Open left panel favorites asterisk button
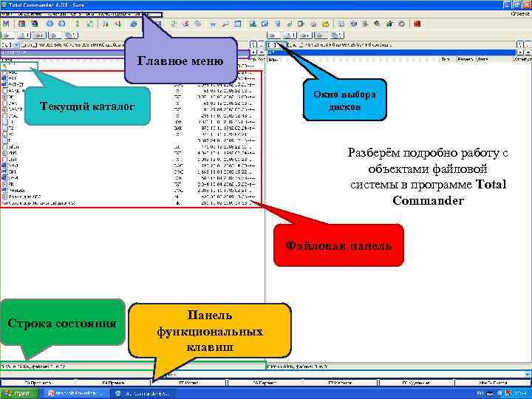The height and width of the screenshot is (399, 532). tap(253, 52)
